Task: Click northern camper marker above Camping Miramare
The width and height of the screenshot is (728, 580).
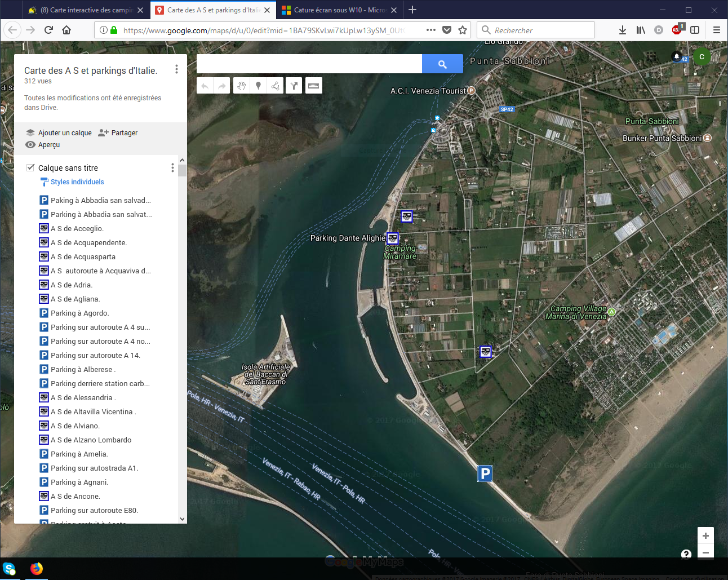Action: pyautogui.click(x=407, y=216)
